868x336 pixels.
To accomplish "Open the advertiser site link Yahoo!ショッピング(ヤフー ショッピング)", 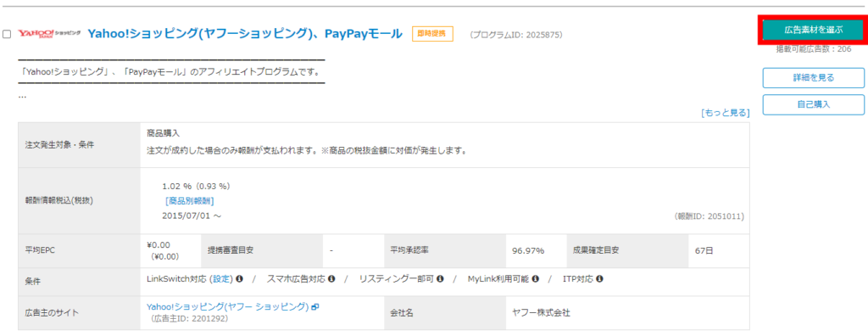I will (x=227, y=306).
